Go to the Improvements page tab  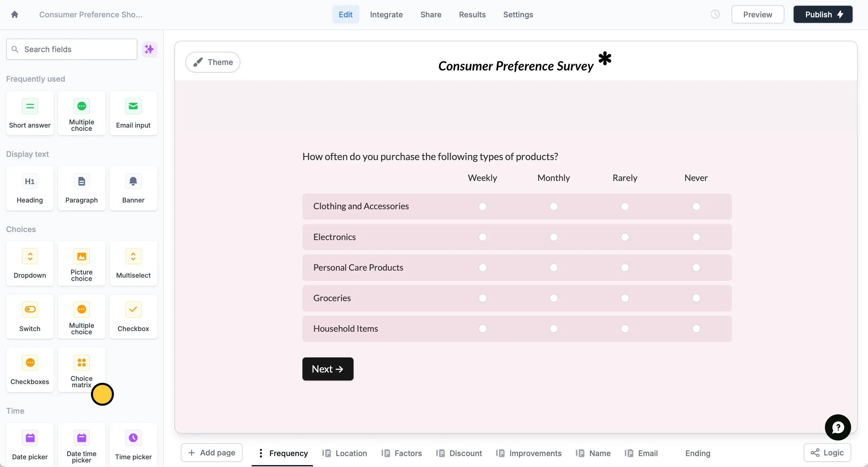529,453
